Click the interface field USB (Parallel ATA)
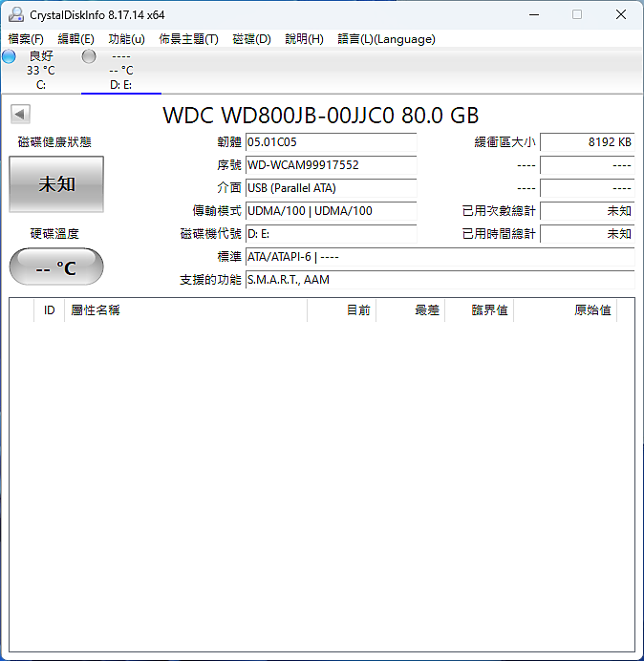 point(331,188)
